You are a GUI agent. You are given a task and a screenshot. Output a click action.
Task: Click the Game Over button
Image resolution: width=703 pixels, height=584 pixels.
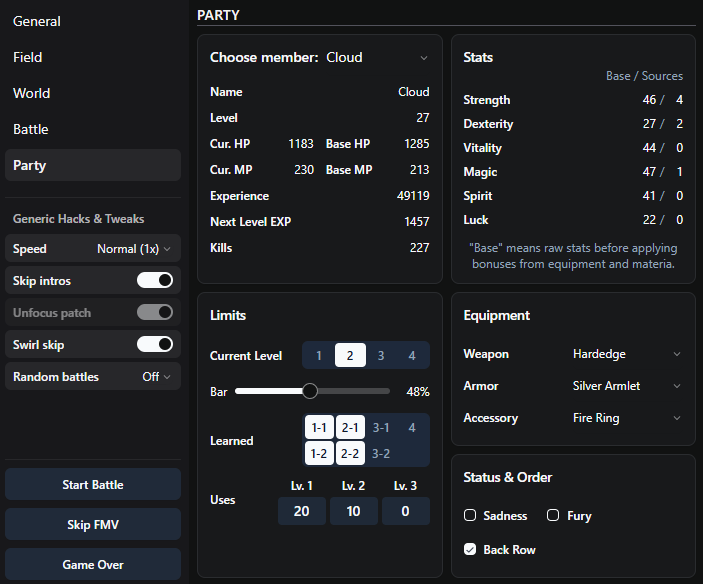point(93,564)
